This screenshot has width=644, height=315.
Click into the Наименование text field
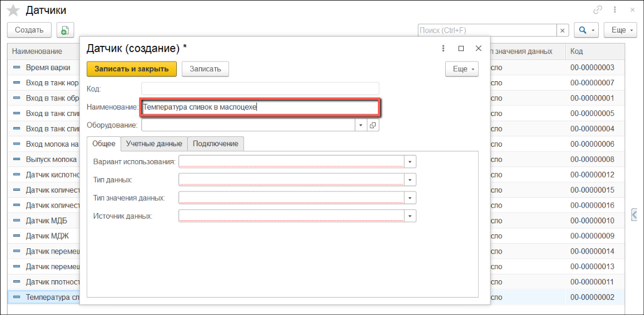coord(260,107)
